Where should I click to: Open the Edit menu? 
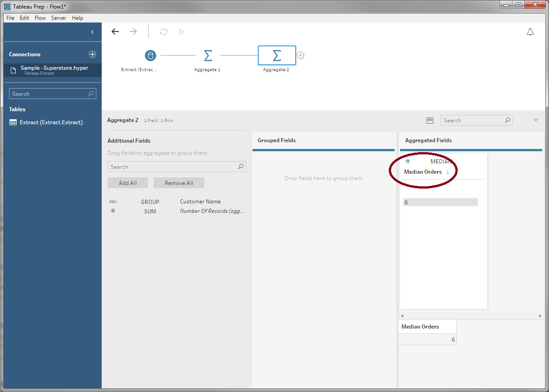(24, 18)
